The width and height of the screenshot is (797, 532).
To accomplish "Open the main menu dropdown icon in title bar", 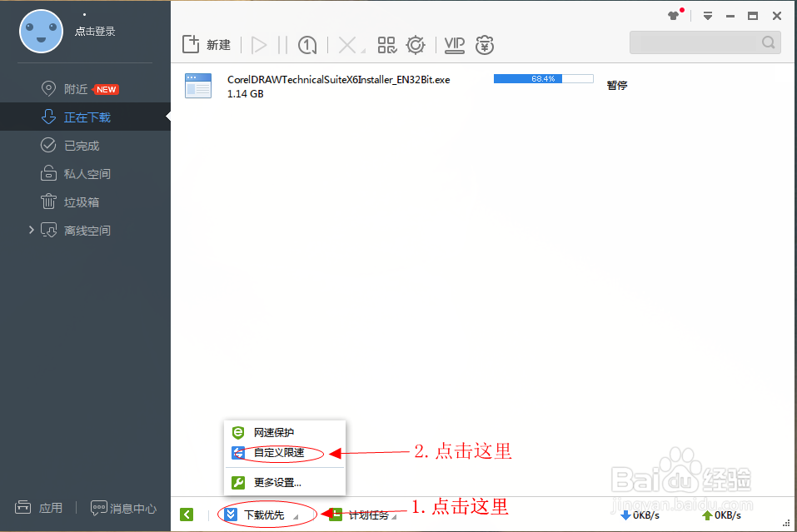I will coord(708,17).
